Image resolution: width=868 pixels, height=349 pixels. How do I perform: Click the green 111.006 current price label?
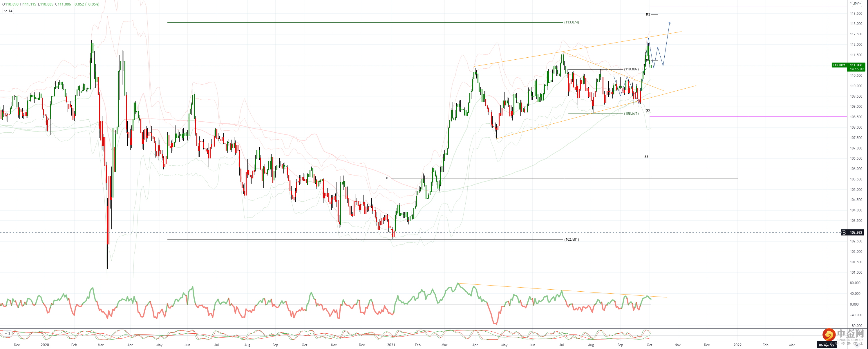[x=856, y=65]
